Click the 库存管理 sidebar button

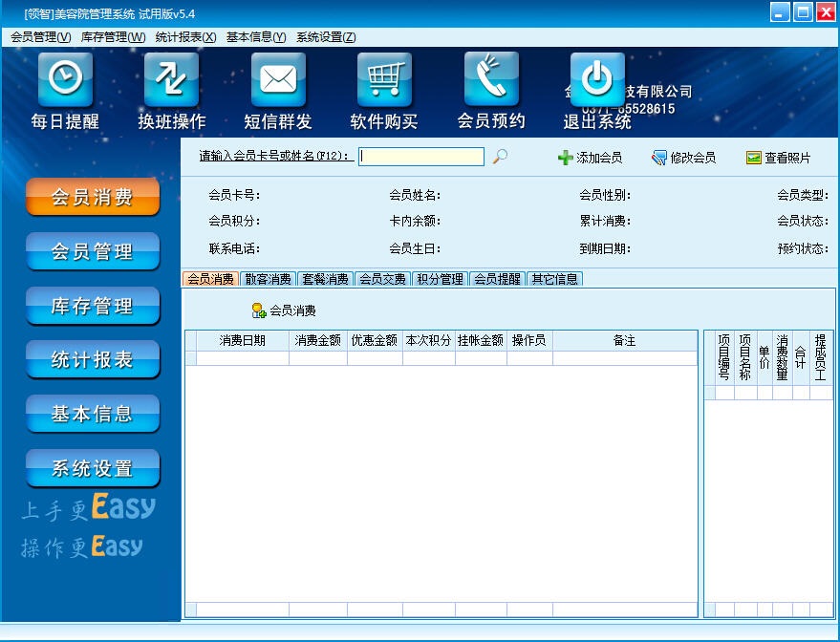point(91,306)
